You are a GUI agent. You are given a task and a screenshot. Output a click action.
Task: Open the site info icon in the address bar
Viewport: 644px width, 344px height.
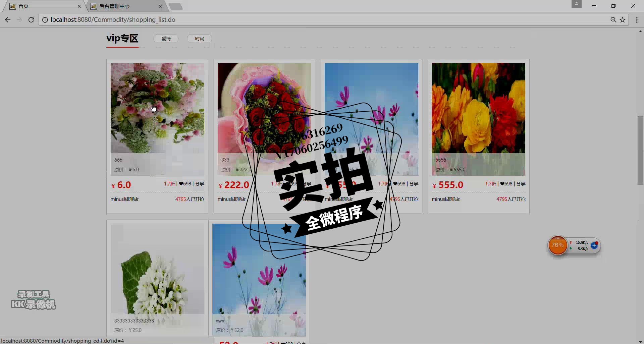(45, 20)
